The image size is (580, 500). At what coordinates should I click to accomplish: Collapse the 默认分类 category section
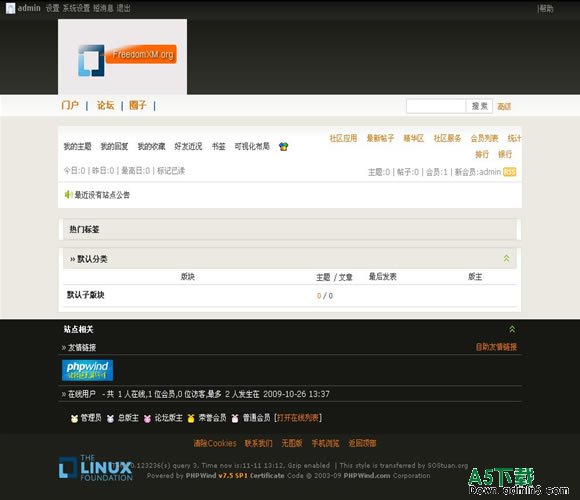(x=506, y=258)
